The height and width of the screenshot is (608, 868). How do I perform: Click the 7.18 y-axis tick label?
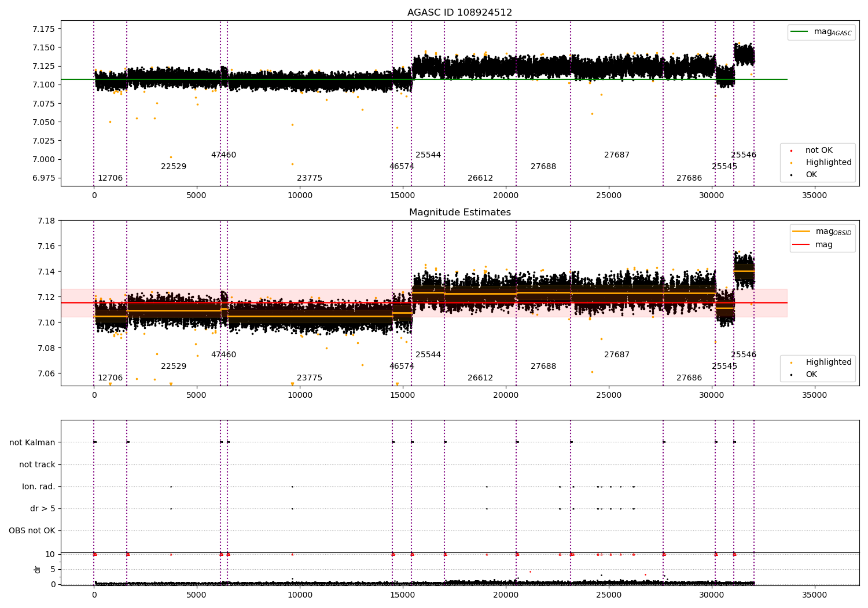click(x=46, y=221)
